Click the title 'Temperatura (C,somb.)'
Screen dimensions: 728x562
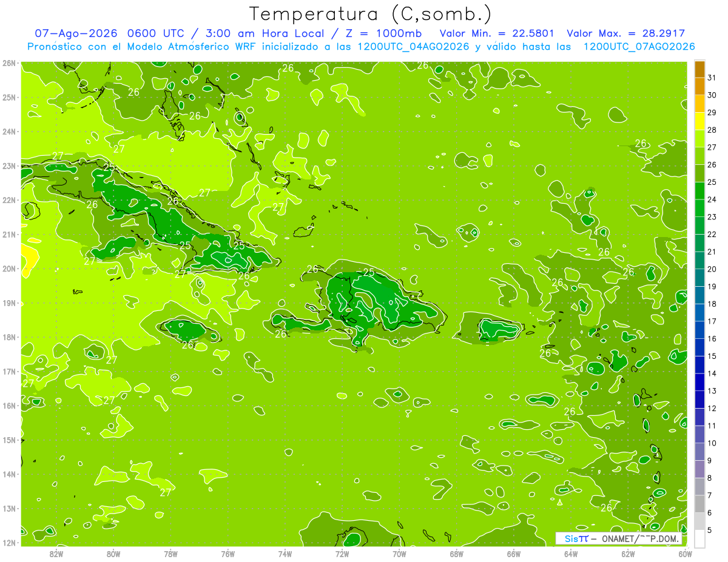(371, 14)
